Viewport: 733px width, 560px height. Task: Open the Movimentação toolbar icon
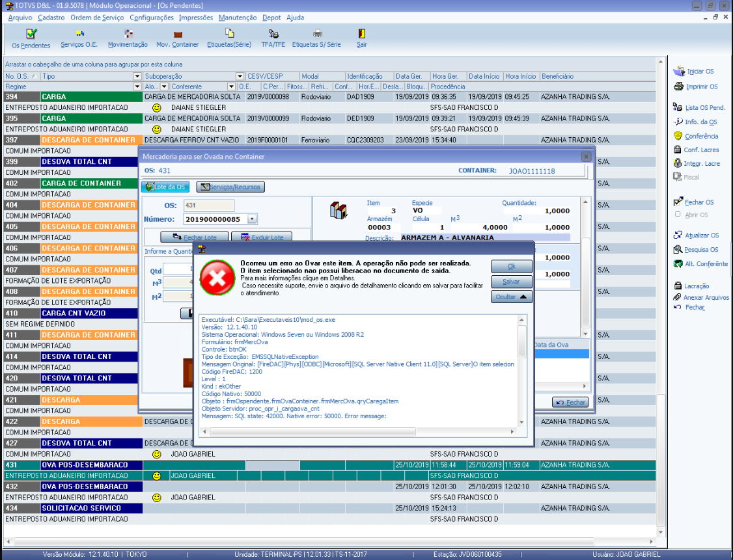(x=128, y=39)
